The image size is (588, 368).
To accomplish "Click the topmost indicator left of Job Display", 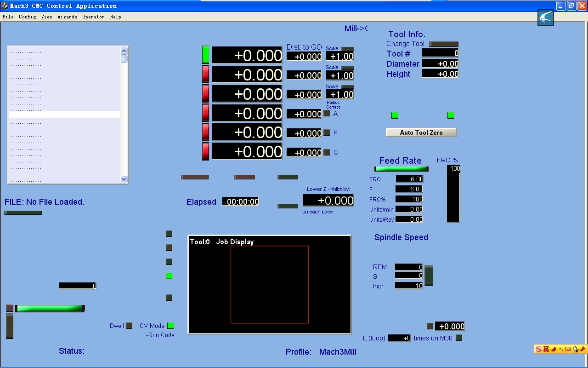I will pyautogui.click(x=169, y=234).
